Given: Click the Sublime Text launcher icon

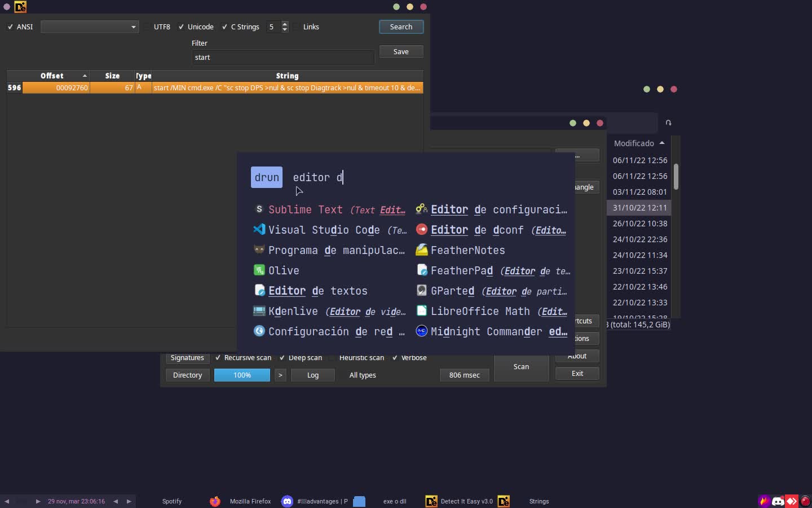Looking at the screenshot, I should (259, 209).
